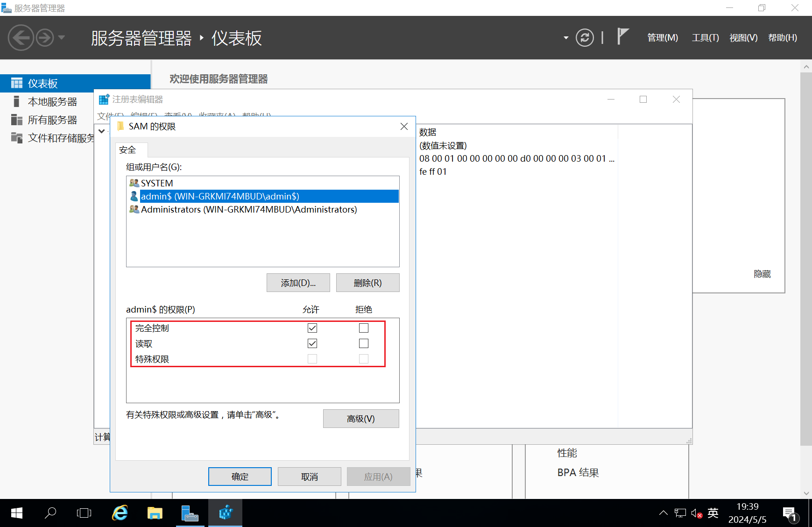Open Task View from taskbar
Viewport: 812px width, 527px height.
pyautogui.click(x=84, y=513)
